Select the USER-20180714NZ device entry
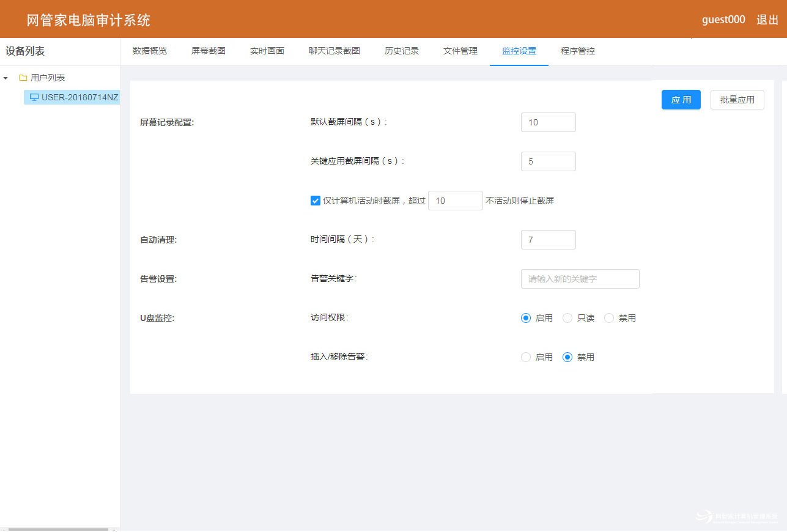Screen dimensions: 787x532 click(72, 97)
